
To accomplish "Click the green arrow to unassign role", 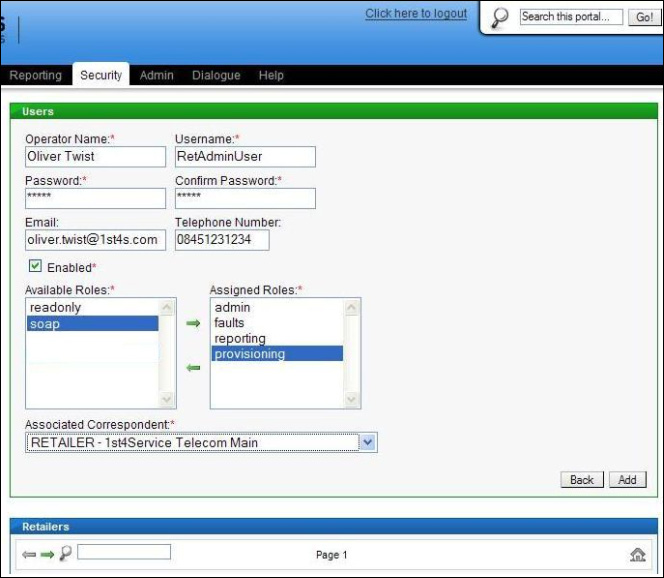I will [193, 368].
